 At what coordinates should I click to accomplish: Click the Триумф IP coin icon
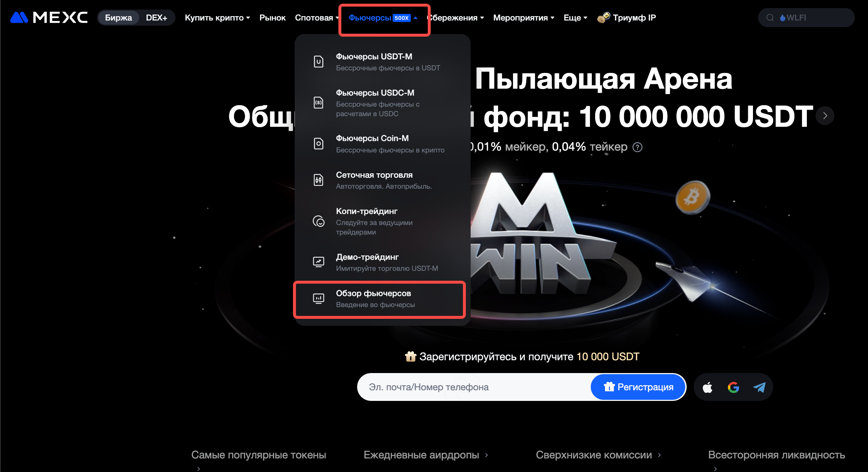pos(604,18)
